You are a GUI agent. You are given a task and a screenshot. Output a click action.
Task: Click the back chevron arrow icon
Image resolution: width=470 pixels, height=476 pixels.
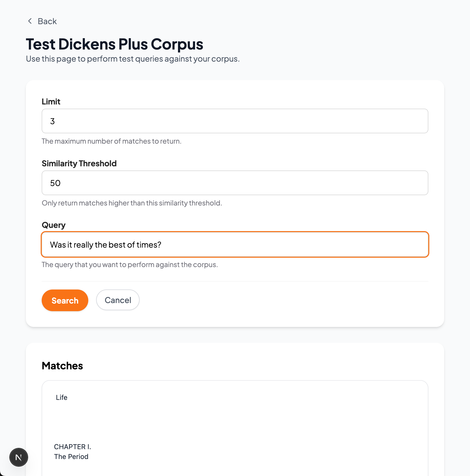click(30, 21)
